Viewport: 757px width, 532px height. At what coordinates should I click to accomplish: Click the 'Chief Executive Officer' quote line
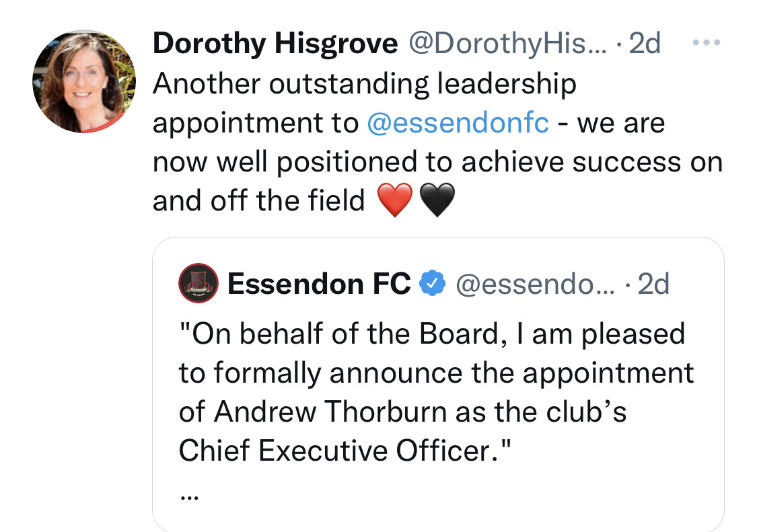[345, 451]
